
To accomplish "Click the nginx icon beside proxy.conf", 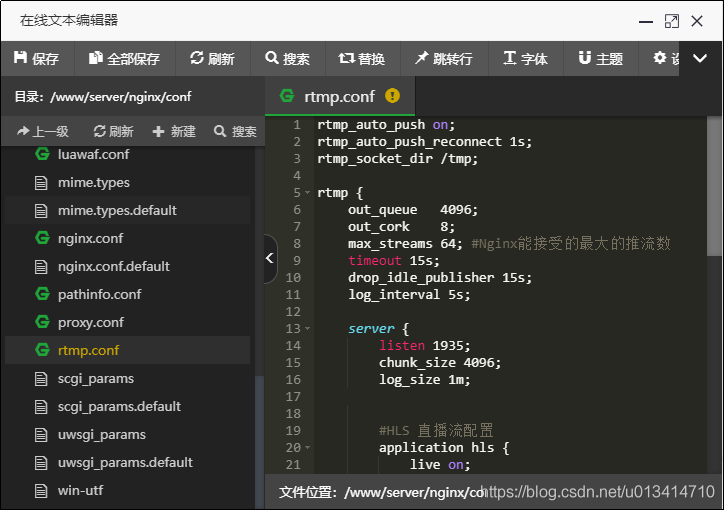I will pyautogui.click(x=42, y=322).
